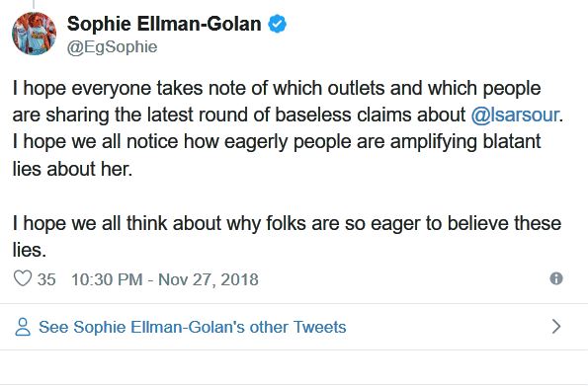
Task: Click the Sophie Ellman-Golan display name
Action: pos(164,24)
